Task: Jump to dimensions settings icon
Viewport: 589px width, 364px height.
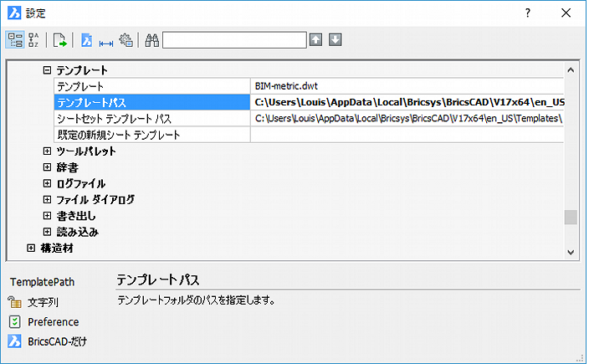Action: (x=106, y=44)
